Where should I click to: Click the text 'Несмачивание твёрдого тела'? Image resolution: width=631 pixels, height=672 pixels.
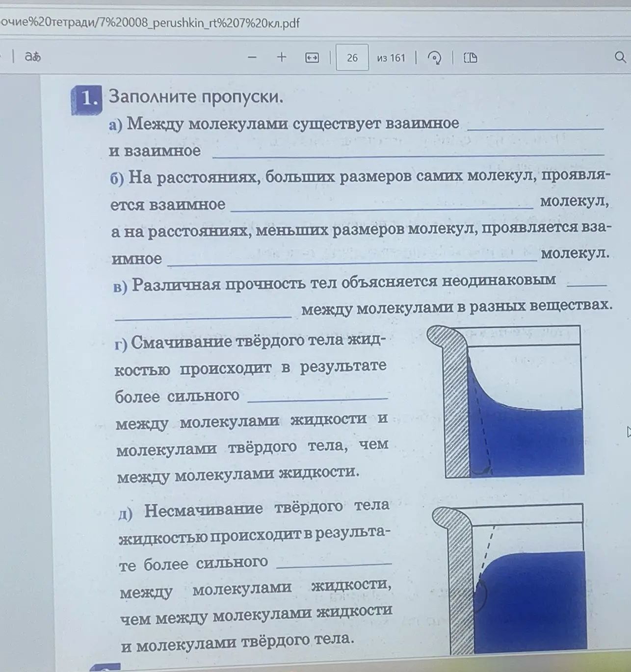266,508
